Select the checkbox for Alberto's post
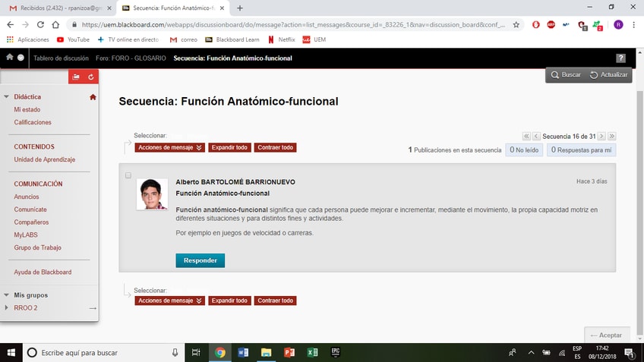 tap(128, 175)
